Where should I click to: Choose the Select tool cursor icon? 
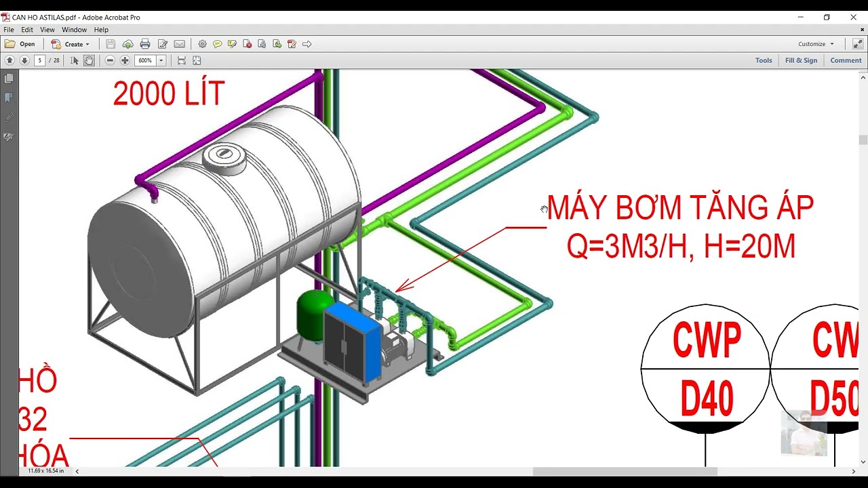tap(75, 60)
